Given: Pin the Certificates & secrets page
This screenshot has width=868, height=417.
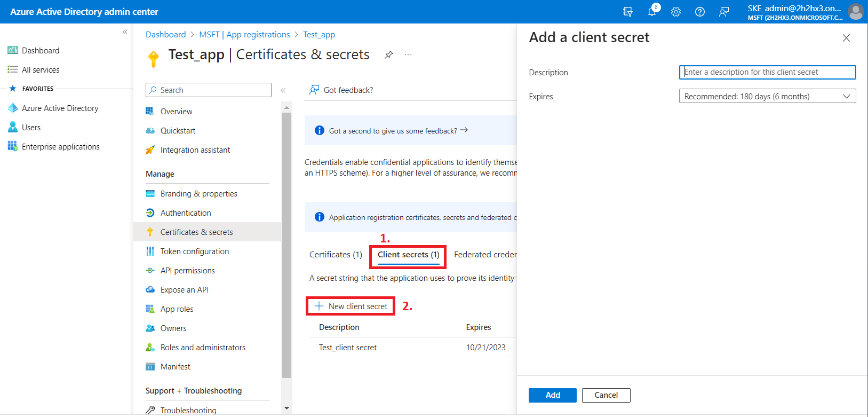Looking at the screenshot, I should point(389,55).
